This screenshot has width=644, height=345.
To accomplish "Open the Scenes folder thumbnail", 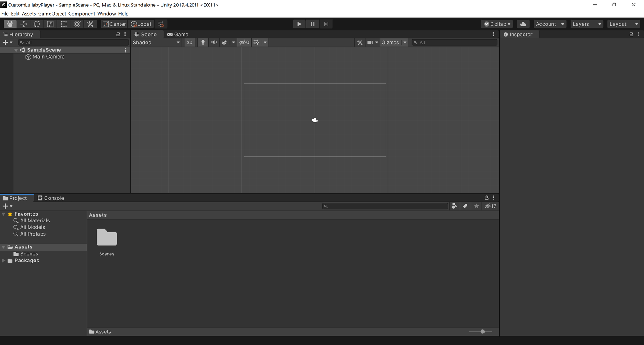I will click(107, 242).
